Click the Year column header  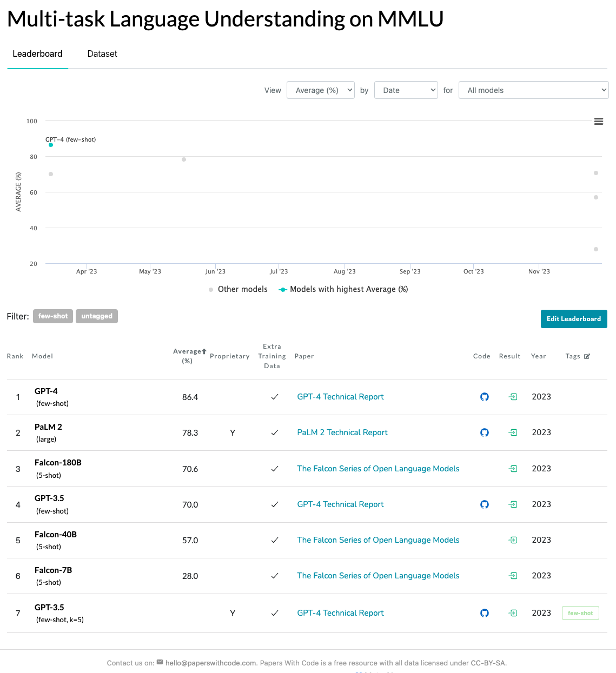539,356
